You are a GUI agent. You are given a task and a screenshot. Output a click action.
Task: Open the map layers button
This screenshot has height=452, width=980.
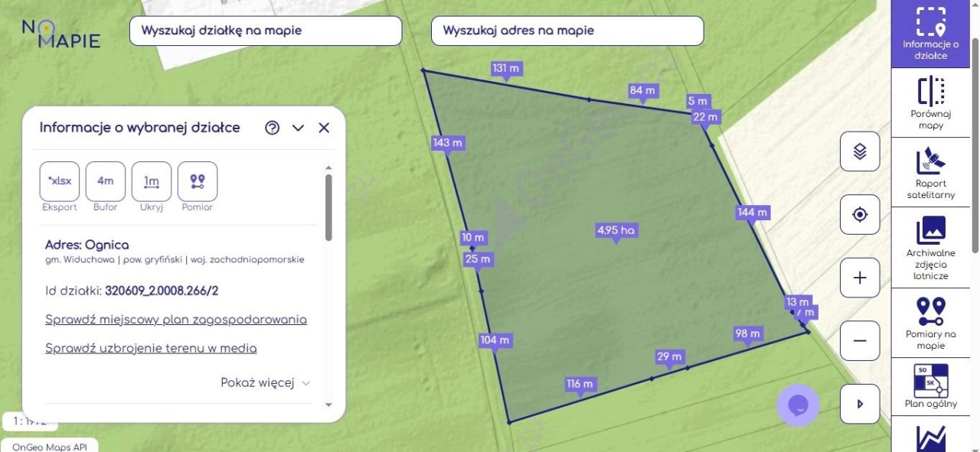(x=859, y=151)
